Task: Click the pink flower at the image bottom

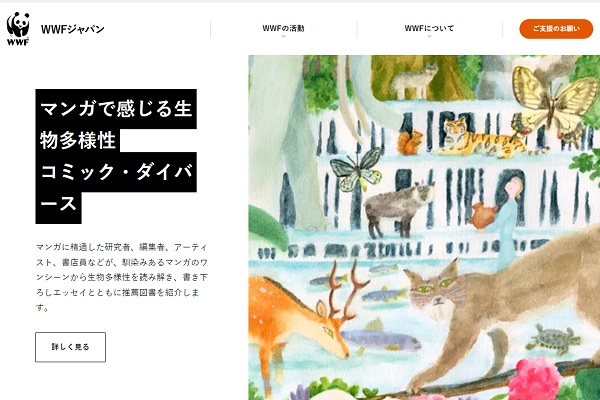Action: click(536, 379)
